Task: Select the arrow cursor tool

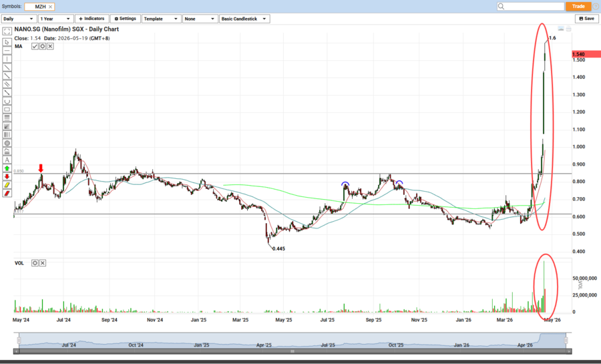Action: pyautogui.click(x=7, y=41)
